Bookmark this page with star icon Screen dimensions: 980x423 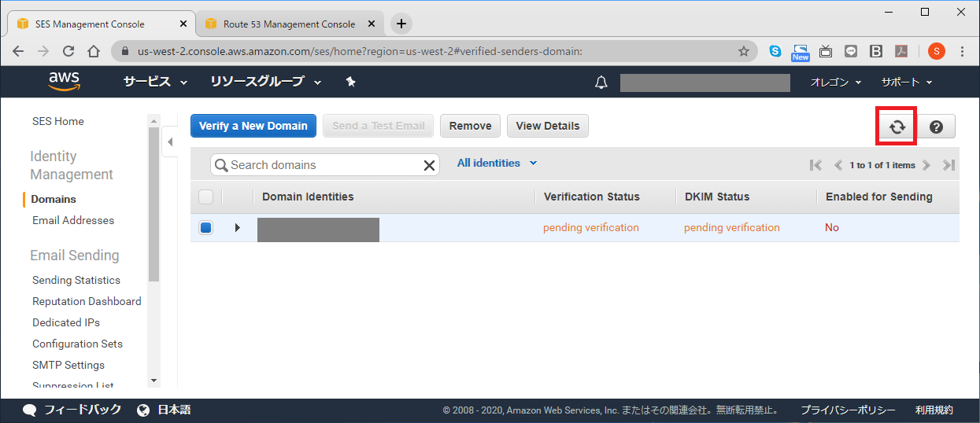(x=744, y=51)
